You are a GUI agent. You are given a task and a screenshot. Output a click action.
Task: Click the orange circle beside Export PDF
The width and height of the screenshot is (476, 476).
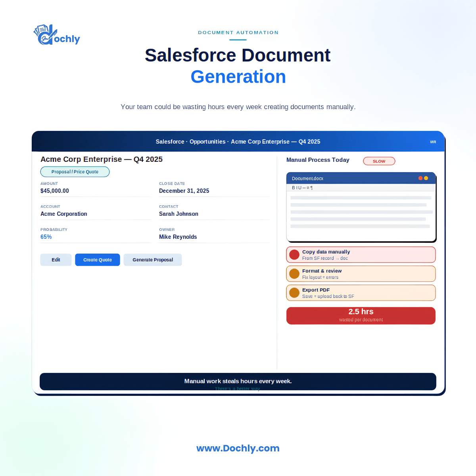coord(294,293)
